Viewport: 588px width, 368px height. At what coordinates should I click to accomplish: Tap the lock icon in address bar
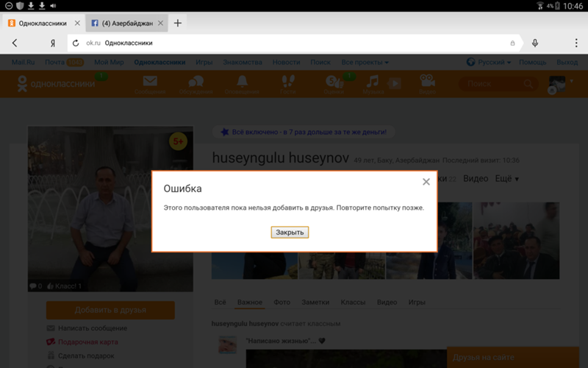coord(512,43)
